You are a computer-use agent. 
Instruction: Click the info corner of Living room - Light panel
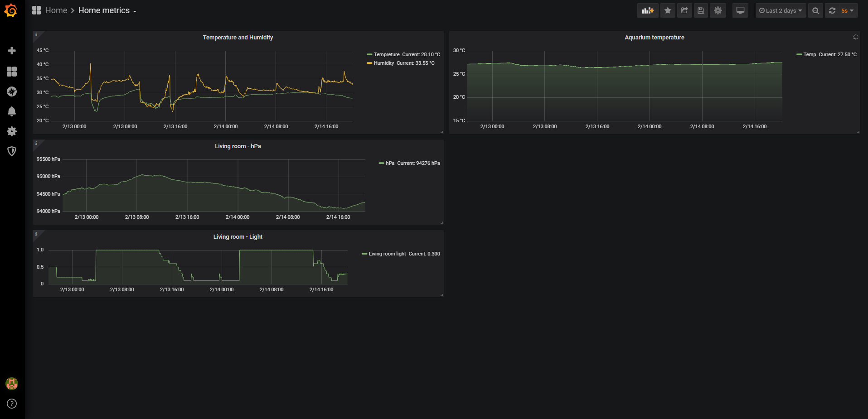coord(36,234)
